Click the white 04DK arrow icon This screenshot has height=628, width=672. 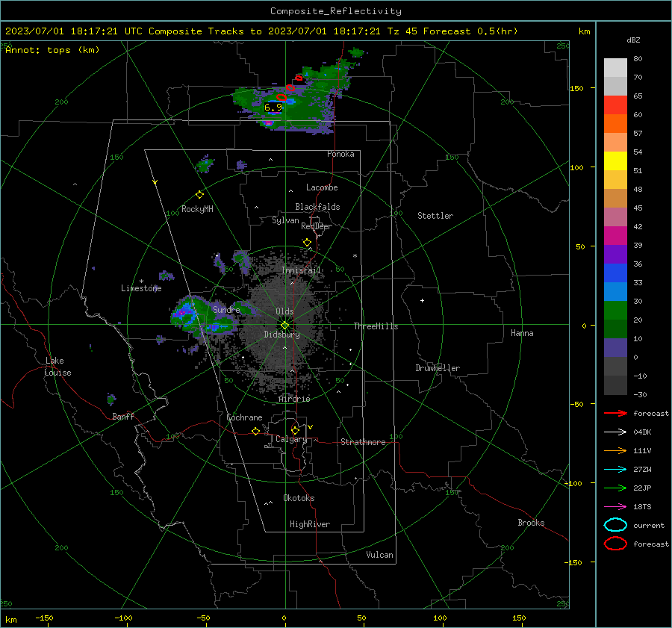tap(615, 432)
